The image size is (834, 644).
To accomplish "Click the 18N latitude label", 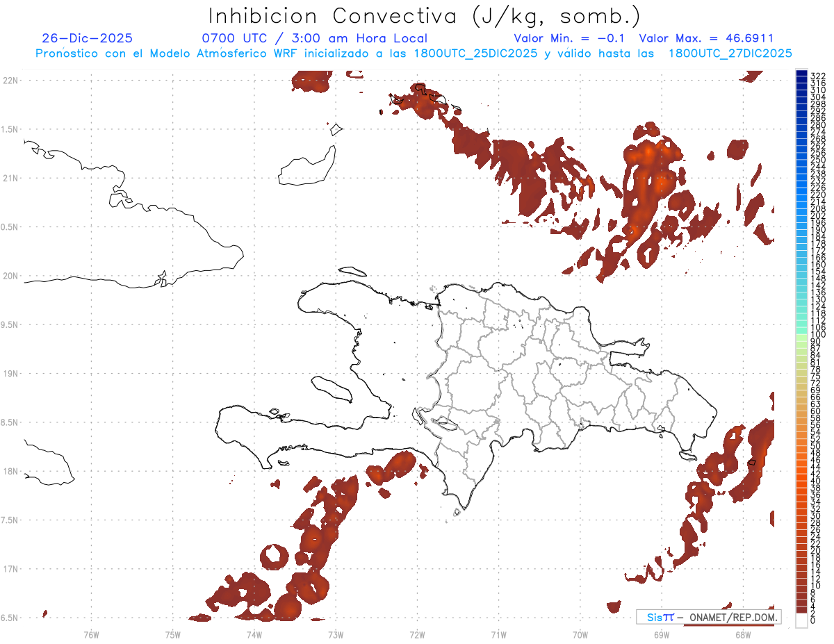I will (10, 472).
